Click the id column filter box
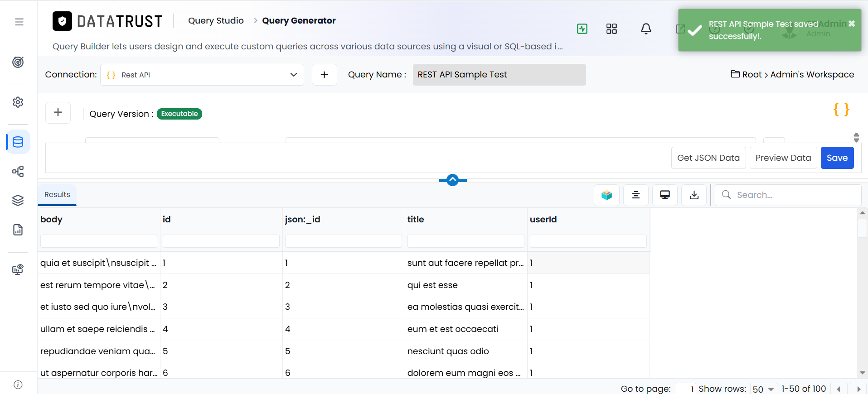Viewport: 868px width, 394px height. click(x=221, y=241)
